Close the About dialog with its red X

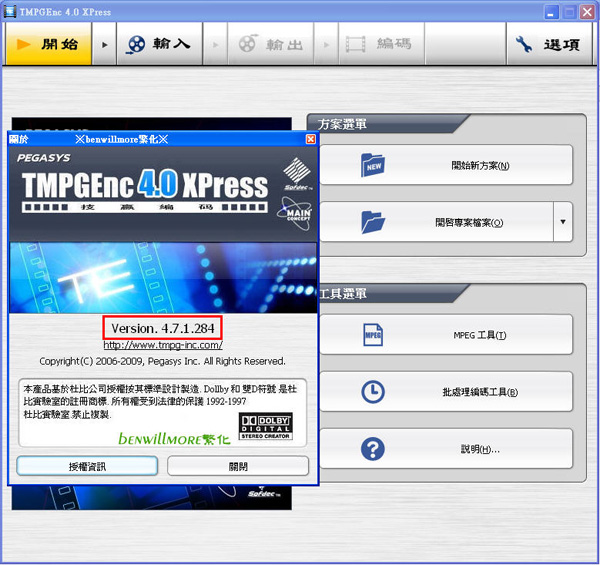click(311, 139)
